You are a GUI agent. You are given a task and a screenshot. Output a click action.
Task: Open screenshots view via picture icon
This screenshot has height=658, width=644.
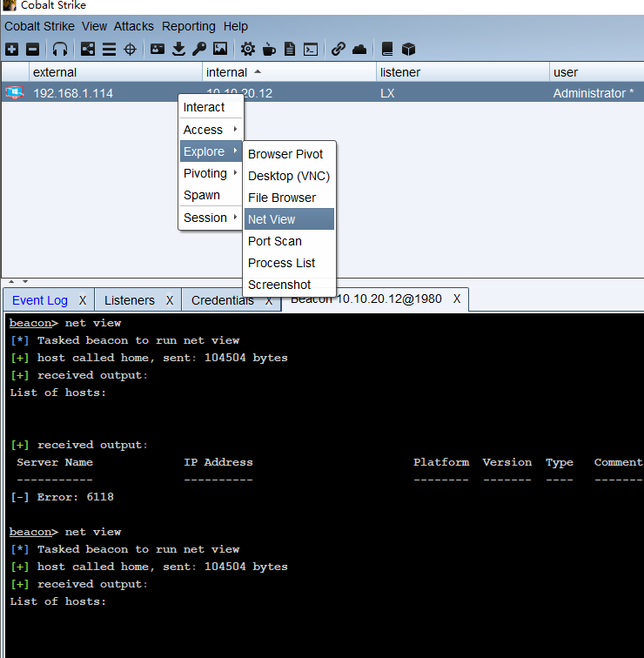tap(220, 49)
